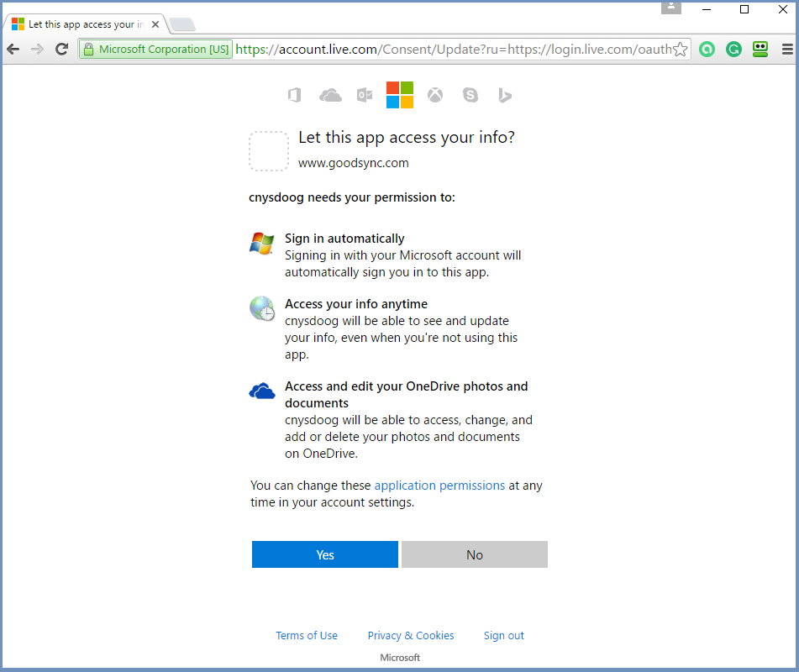Click the Skype icon in header
This screenshot has height=672, width=799.
[470, 95]
